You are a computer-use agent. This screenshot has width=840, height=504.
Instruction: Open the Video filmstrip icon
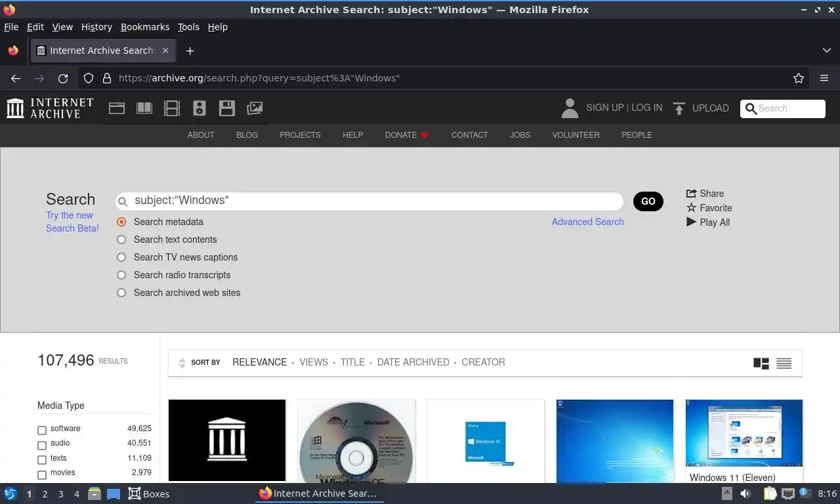(172, 108)
